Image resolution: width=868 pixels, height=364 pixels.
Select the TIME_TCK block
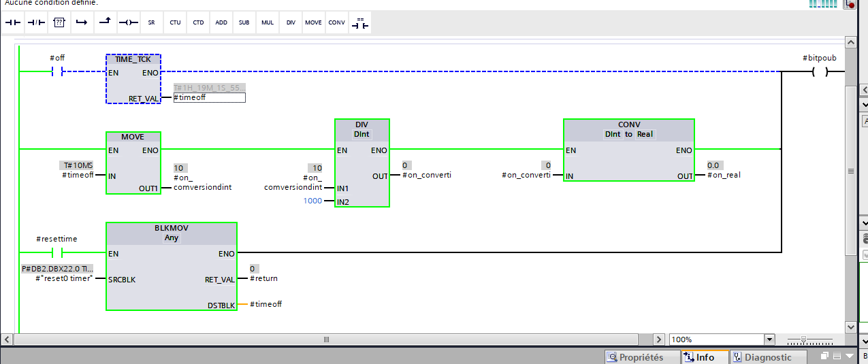133,60
